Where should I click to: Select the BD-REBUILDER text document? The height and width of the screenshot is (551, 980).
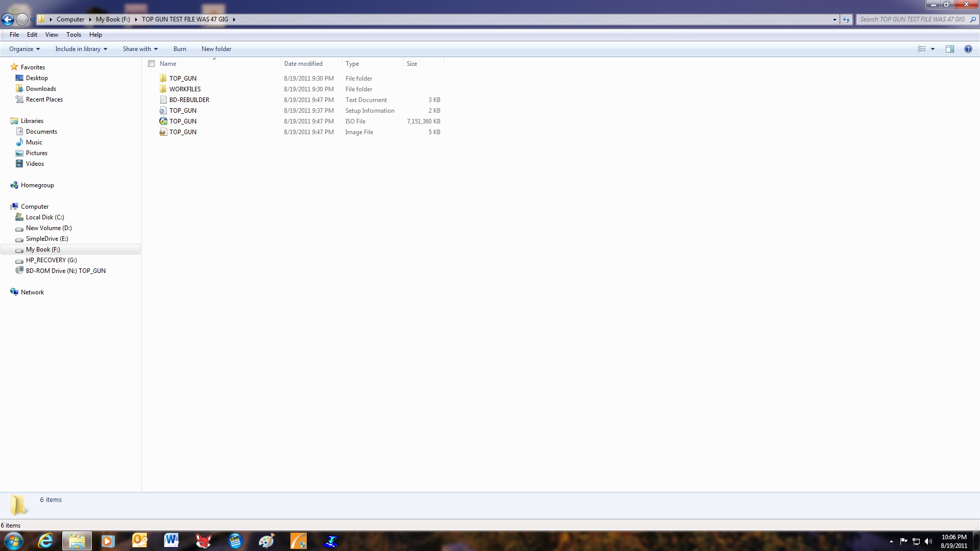189,100
